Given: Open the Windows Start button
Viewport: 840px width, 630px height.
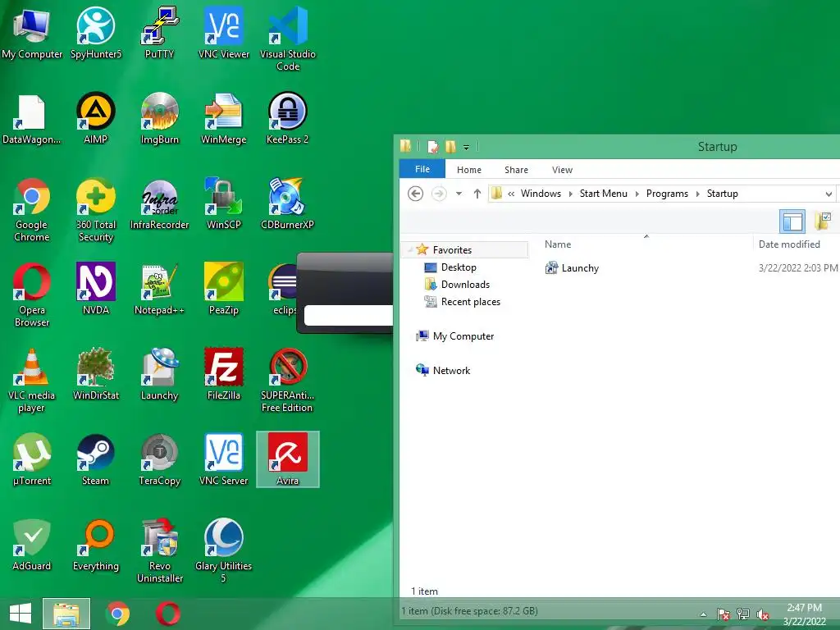Looking at the screenshot, I should coord(21,614).
